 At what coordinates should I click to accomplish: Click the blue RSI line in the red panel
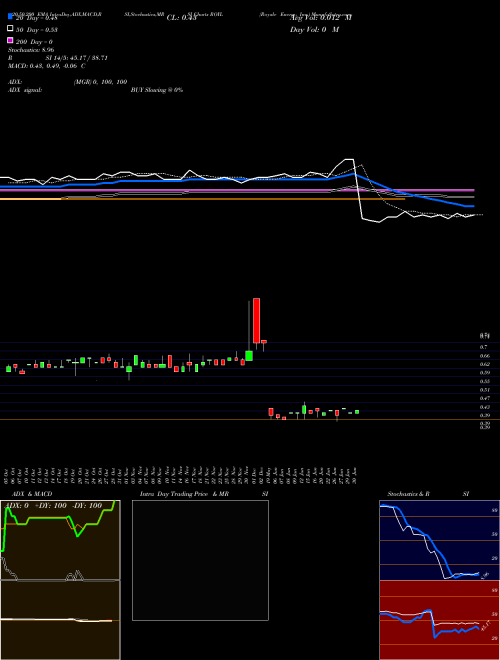(x=429, y=623)
